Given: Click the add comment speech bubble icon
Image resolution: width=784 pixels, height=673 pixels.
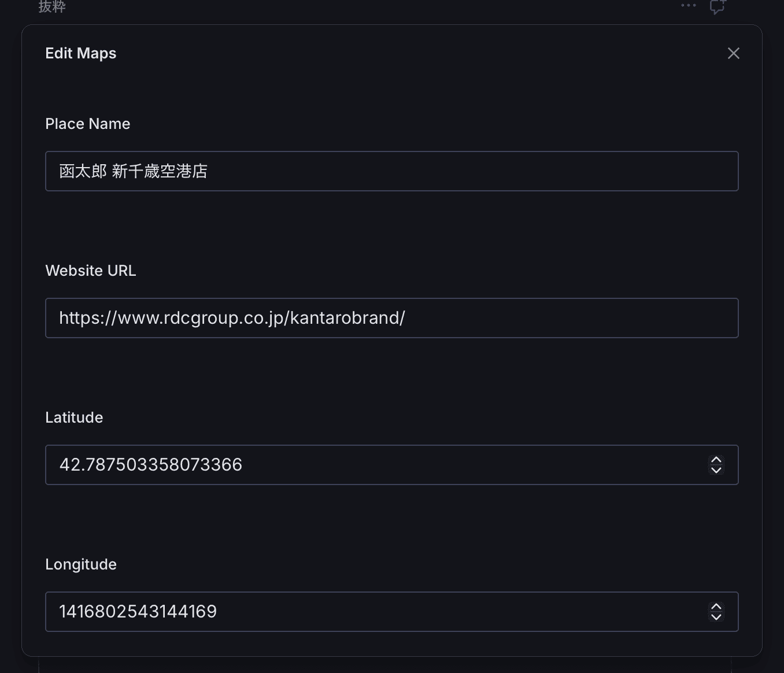Looking at the screenshot, I should point(718,6).
